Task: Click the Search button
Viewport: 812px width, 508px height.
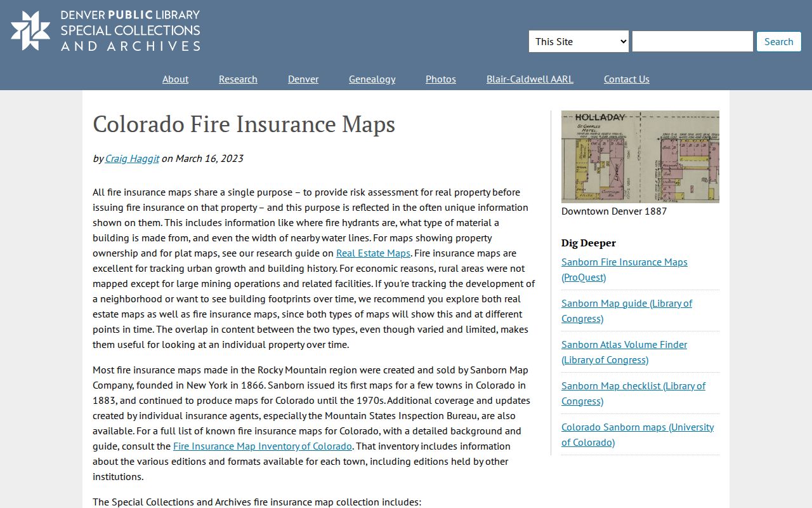Action: 778,41
